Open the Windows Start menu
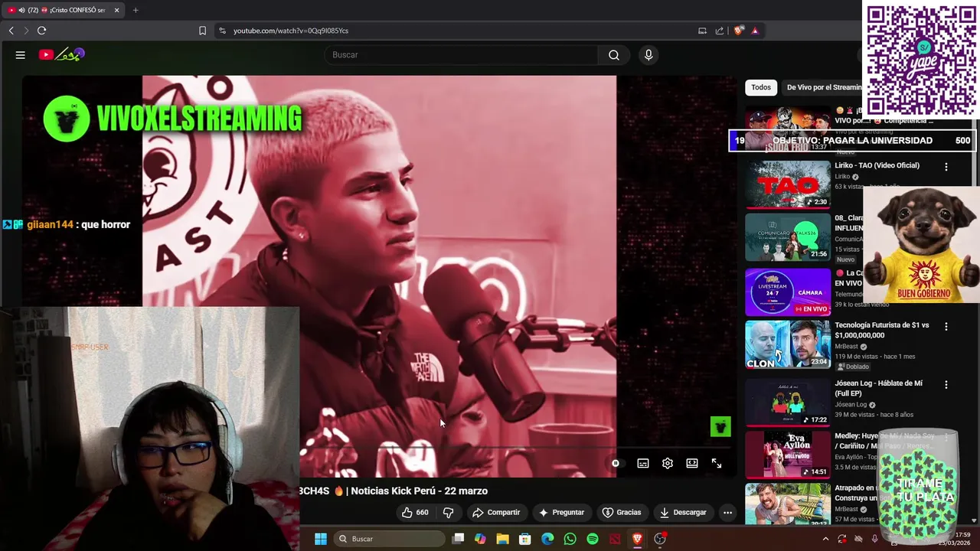 321,539
